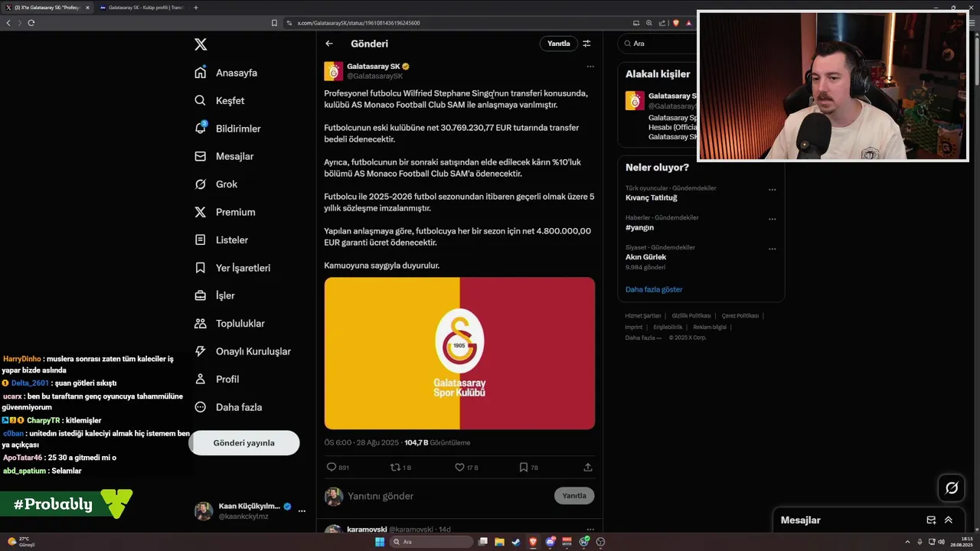Click the greyed Yanıtla reply submit button

tap(574, 496)
